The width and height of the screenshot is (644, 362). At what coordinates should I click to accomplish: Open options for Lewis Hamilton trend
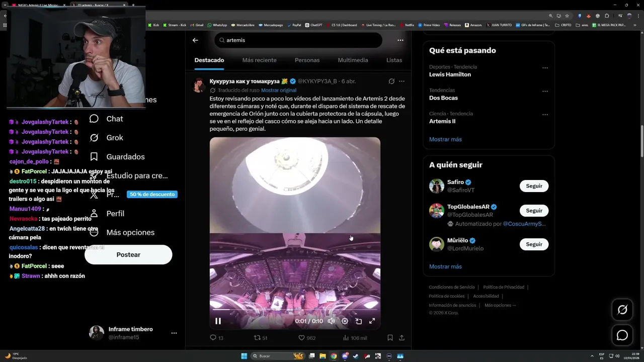pos(545,68)
